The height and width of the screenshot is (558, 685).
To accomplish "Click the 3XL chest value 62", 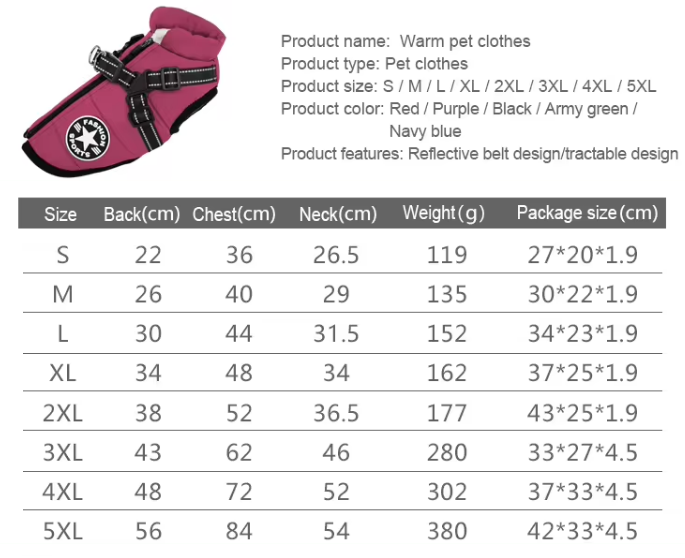I will tap(239, 453).
